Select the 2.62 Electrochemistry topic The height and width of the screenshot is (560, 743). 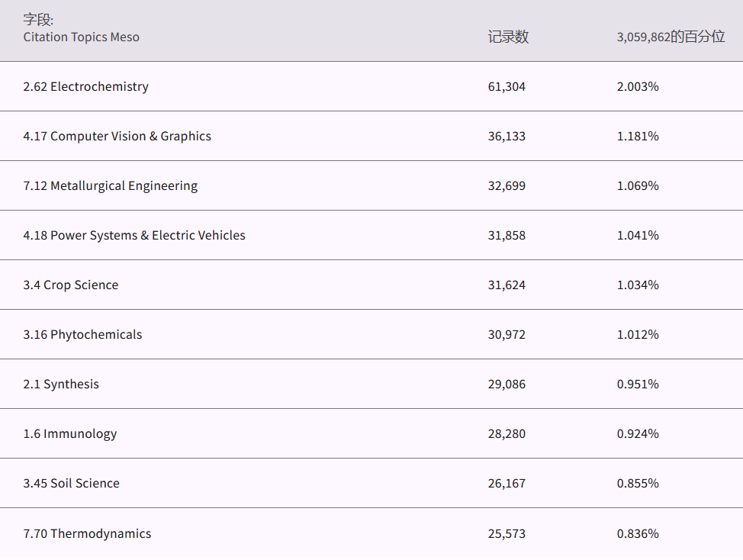coord(85,86)
